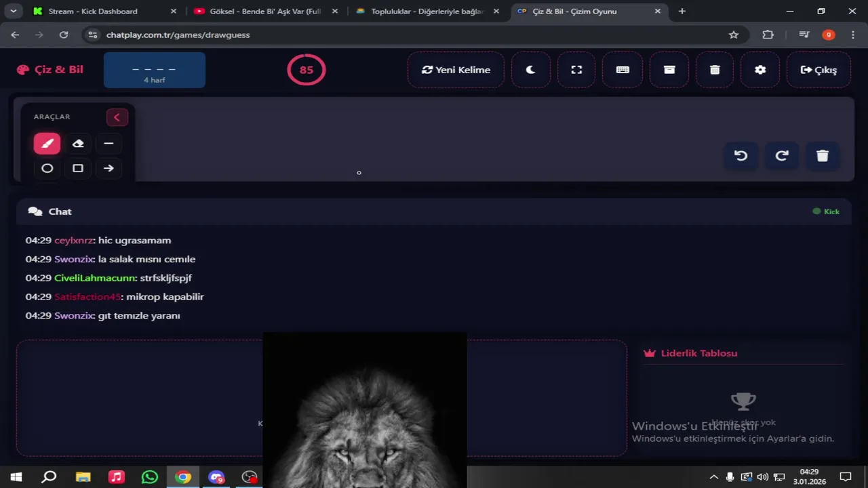Clear canvas with trash icon beside redo
The image size is (868, 488).
pos(823,156)
